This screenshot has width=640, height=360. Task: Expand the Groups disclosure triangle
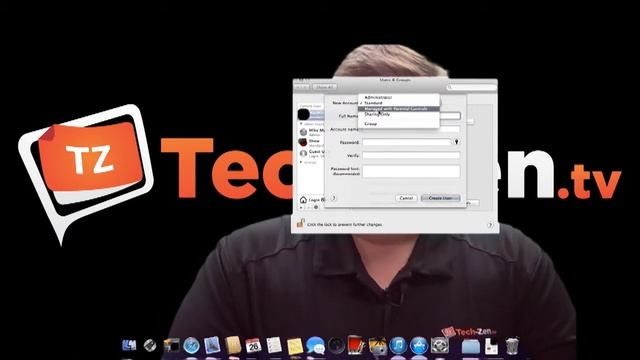coord(302,162)
